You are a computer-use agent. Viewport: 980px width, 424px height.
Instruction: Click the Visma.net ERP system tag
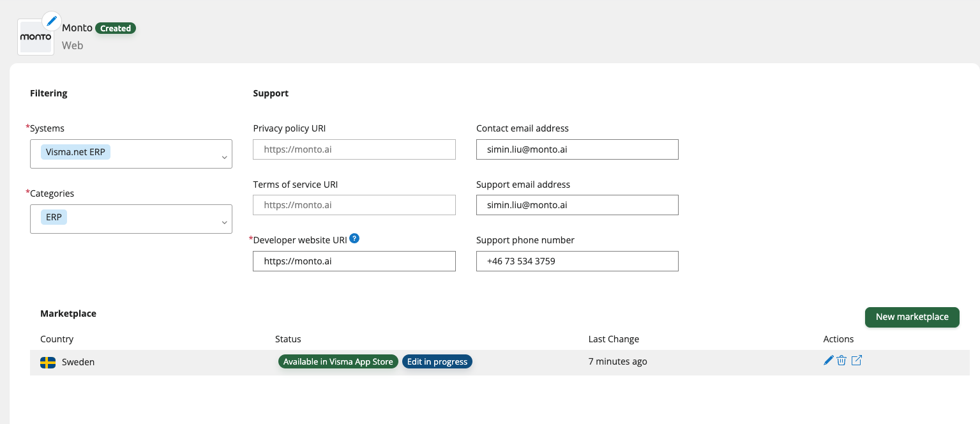point(75,152)
